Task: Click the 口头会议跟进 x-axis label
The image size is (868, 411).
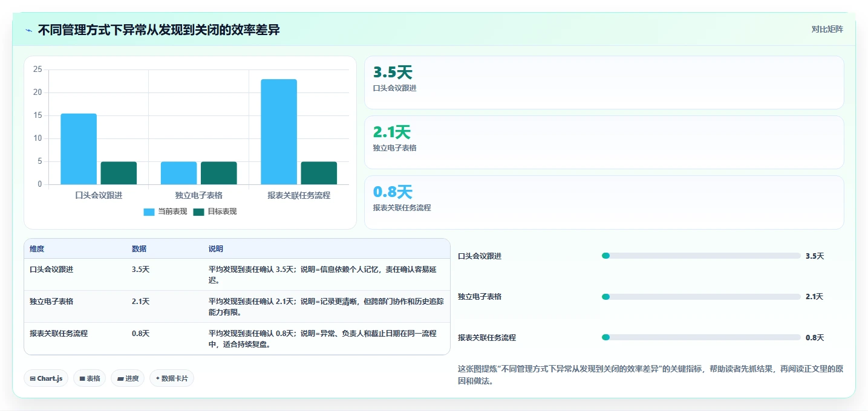Action: [99, 195]
